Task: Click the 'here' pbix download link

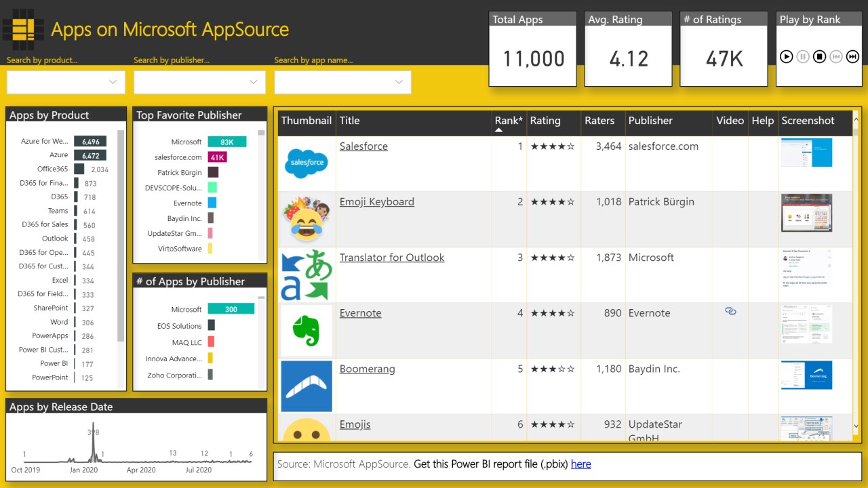Action: pos(581,464)
